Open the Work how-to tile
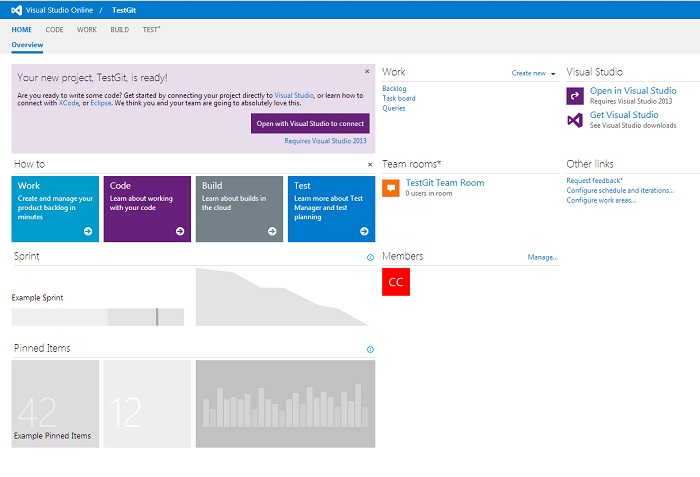The image size is (700, 477). coord(55,209)
